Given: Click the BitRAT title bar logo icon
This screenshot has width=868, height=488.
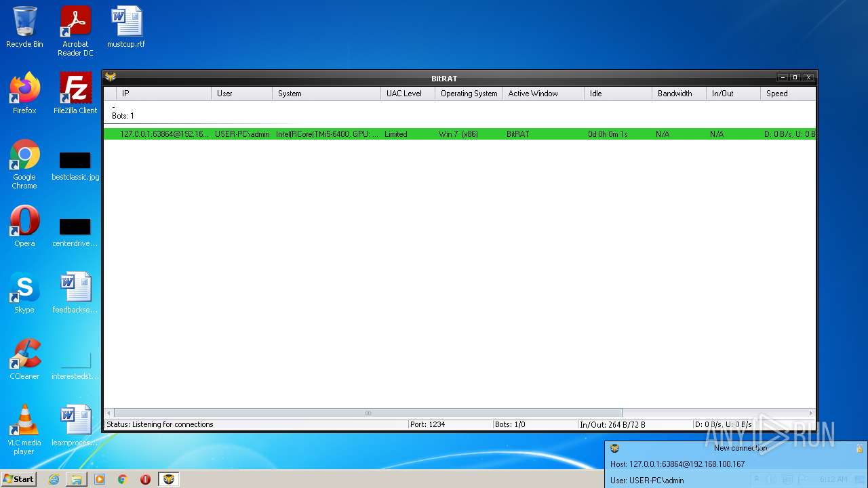Looking at the screenshot, I should pyautogui.click(x=111, y=77).
